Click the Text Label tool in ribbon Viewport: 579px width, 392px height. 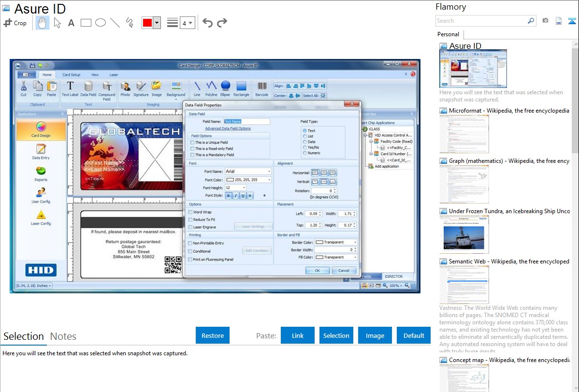[70, 88]
